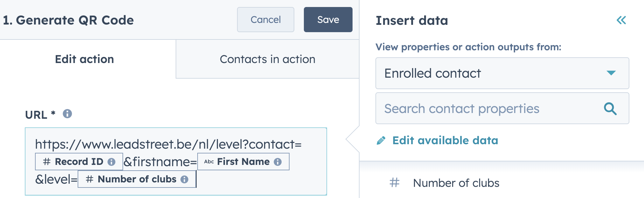Open Edit available data link
This screenshot has width=644, height=198.
tap(445, 140)
